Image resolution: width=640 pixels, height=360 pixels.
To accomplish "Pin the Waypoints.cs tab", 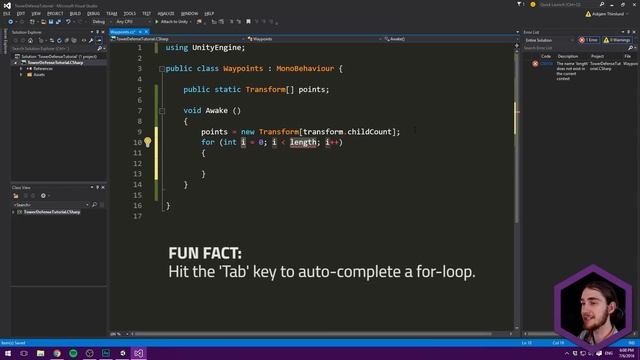I will point(140,32).
